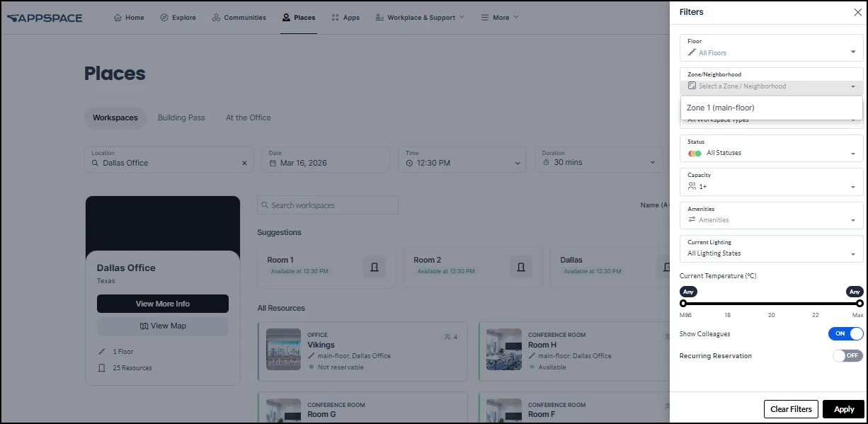Click reserve icon on Room 2 suggestion
This screenshot has height=424, width=868.
coord(521,267)
